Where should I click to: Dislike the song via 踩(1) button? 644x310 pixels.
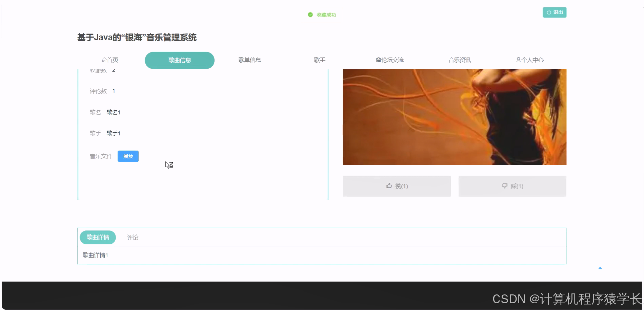coord(512,186)
